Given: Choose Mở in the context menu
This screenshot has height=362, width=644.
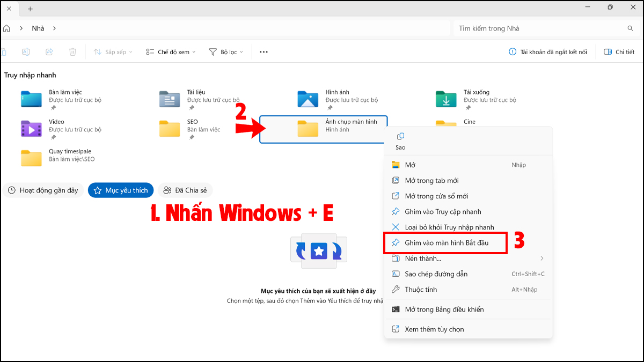Looking at the screenshot, I should (468, 165).
